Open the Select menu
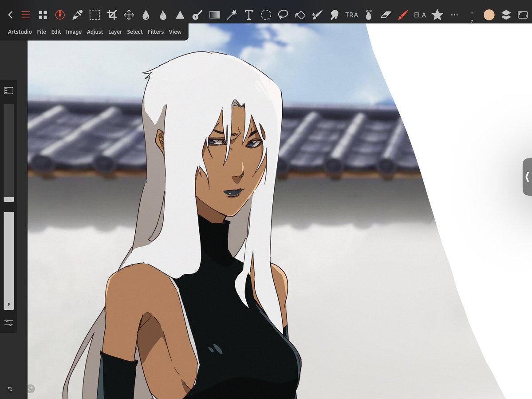Image resolution: width=532 pixels, height=399 pixels. [135, 32]
